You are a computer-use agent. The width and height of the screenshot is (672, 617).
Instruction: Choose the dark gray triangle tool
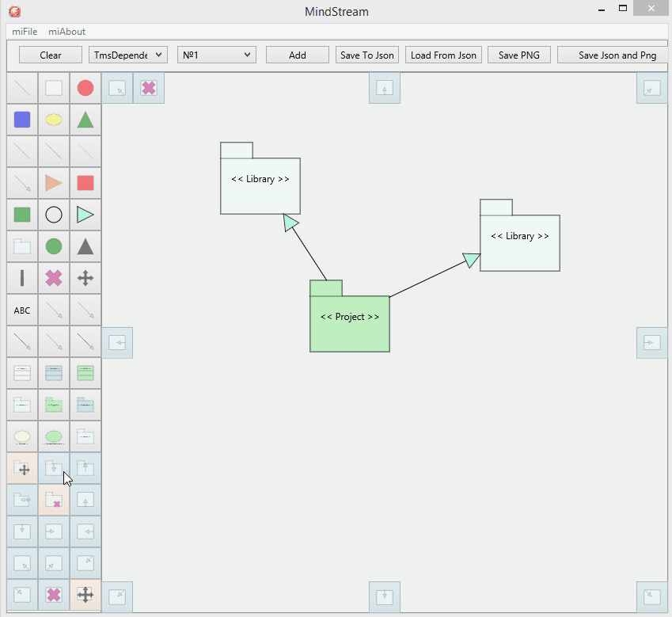click(85, 246)
